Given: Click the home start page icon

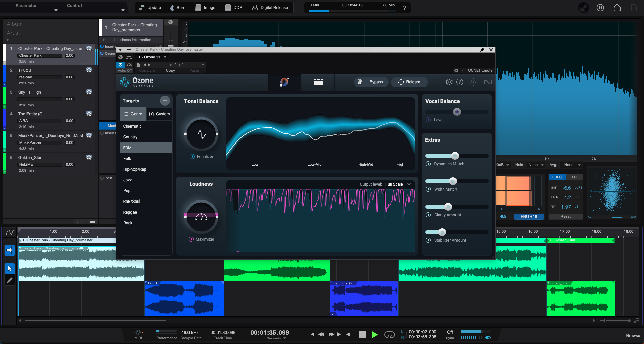Looking at the screenshot, I should coord(617,8).
